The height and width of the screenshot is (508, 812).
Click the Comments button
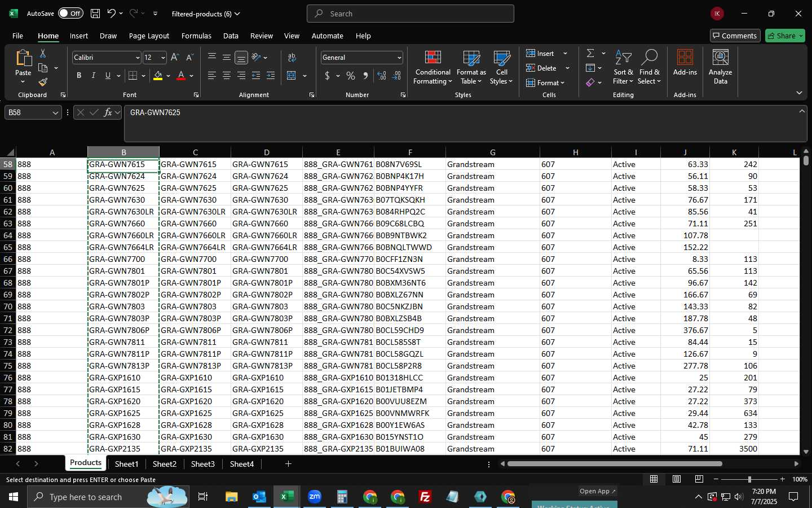click(x=735, y=36)
